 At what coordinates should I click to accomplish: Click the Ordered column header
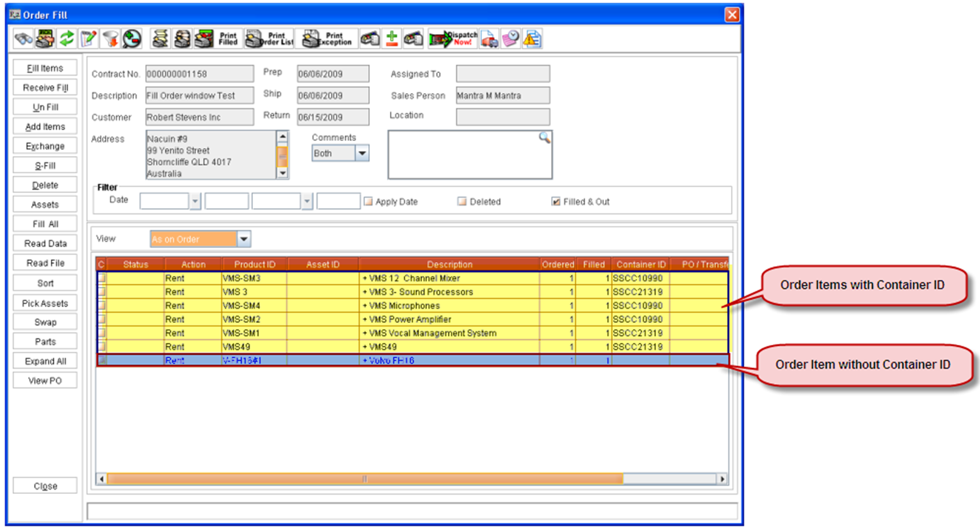tap(557, 264)
